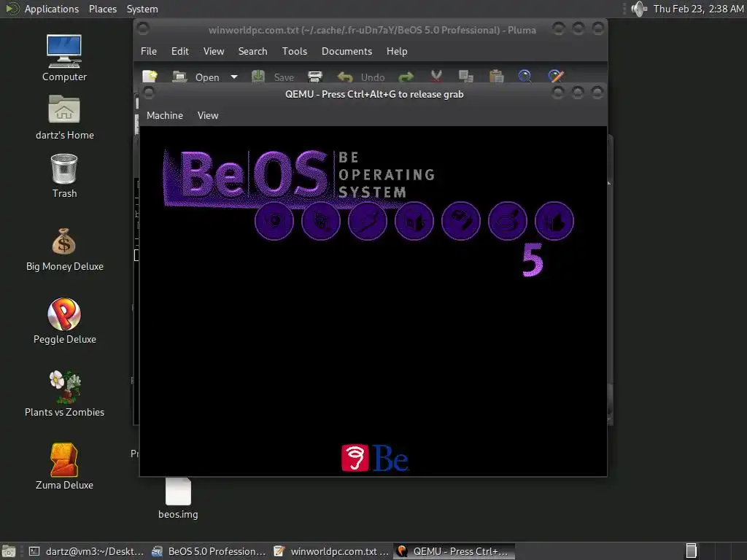The image size is (747, 560).
Task: Click the volume speaker icon in panel
Action: (639, 9)
